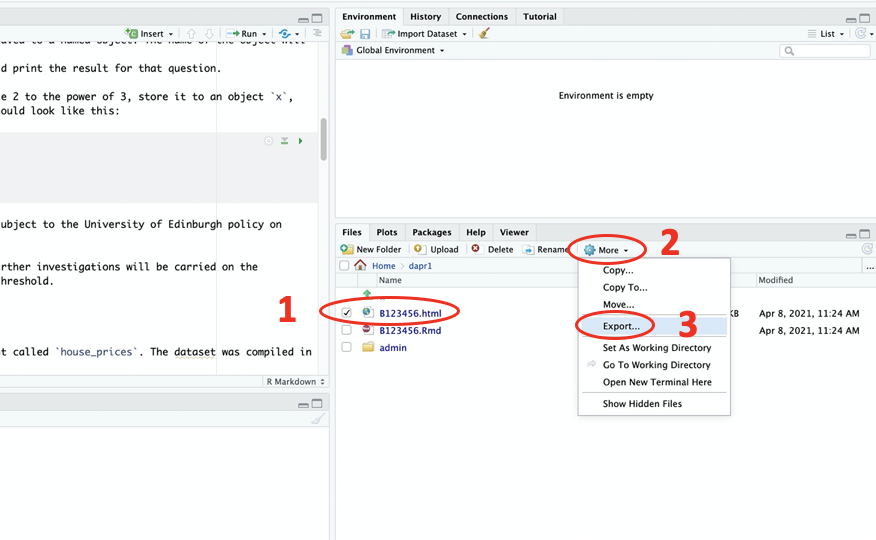Expand the Import Dataset dropdown
Image resolution: width=876 pixels, height=540 pixels.
click(424, 34)
